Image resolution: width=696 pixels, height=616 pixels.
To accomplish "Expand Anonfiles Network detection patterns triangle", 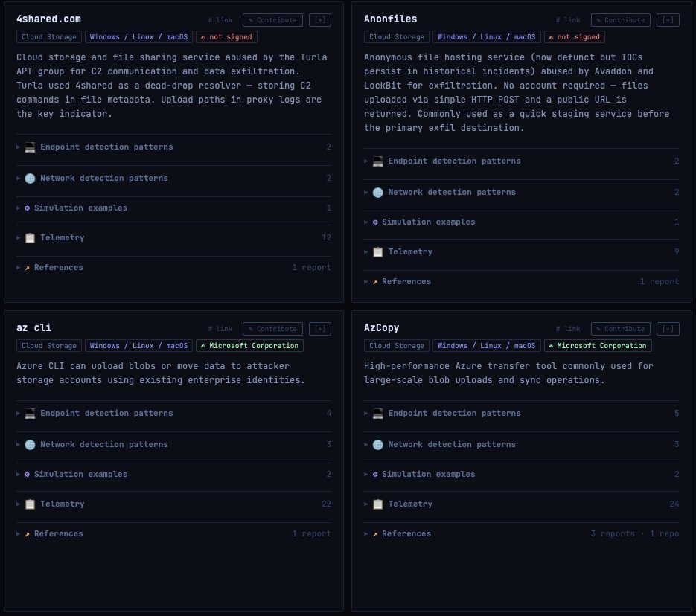I will click(x=366, y=192).
